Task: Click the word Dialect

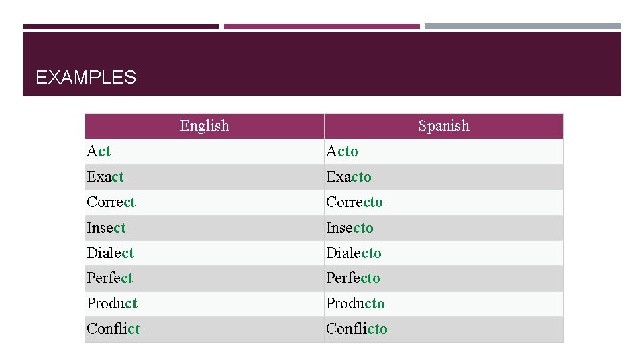Action: point(110,253)
